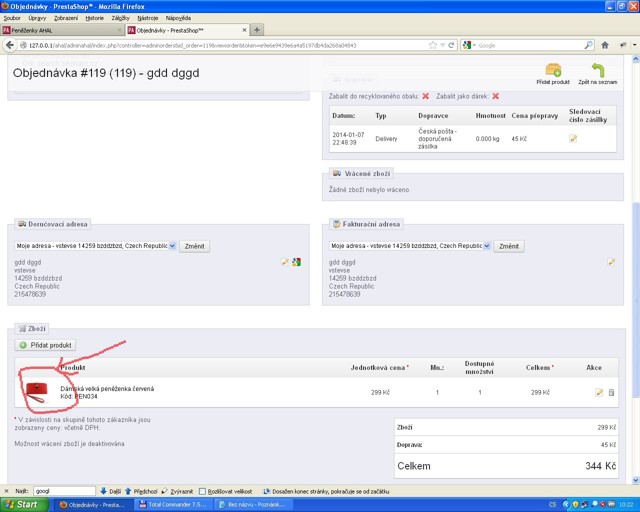Viewport: 640px width, 512px height.
Task: Click scrollbar up arrow
Action: pos(636,59)
